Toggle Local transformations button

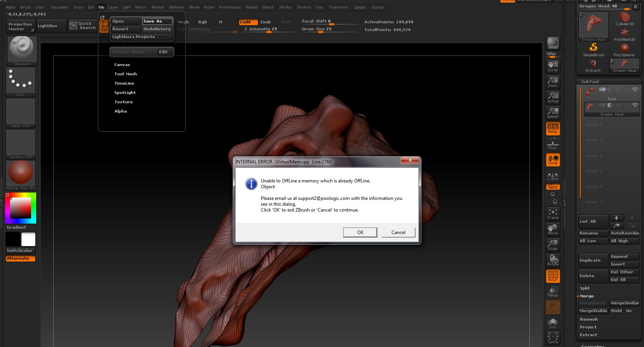coord(553,160)
